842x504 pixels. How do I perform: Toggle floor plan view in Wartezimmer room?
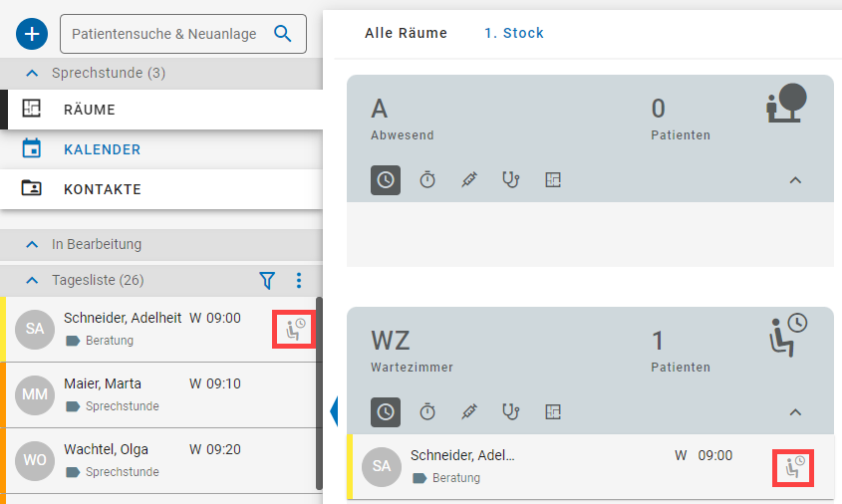(x=554, y=410)
